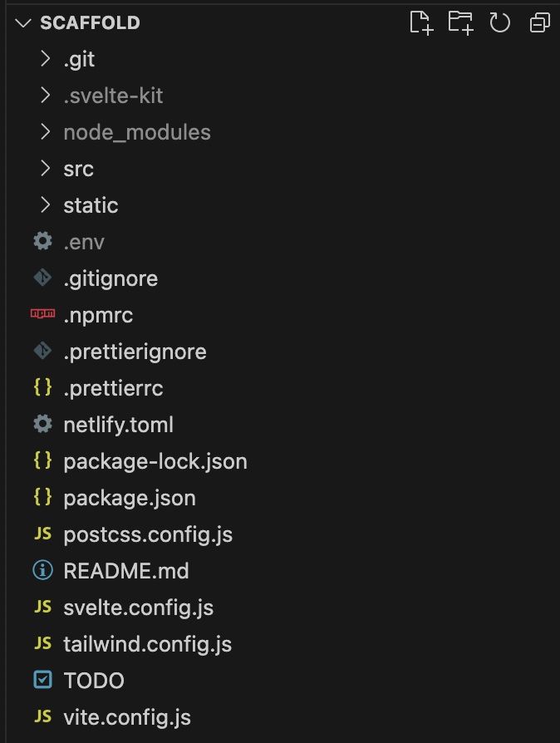Click the New File icon

click(421, 22)
